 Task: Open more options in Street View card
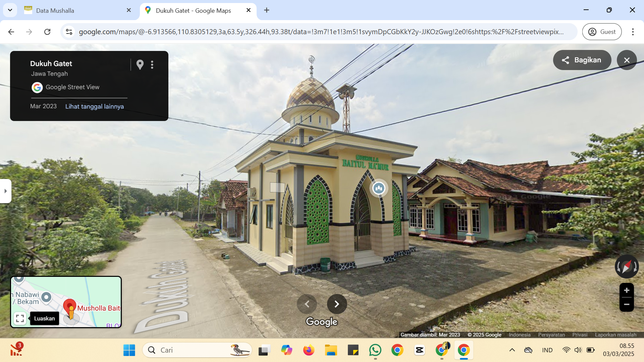click(x=152, y=65)
